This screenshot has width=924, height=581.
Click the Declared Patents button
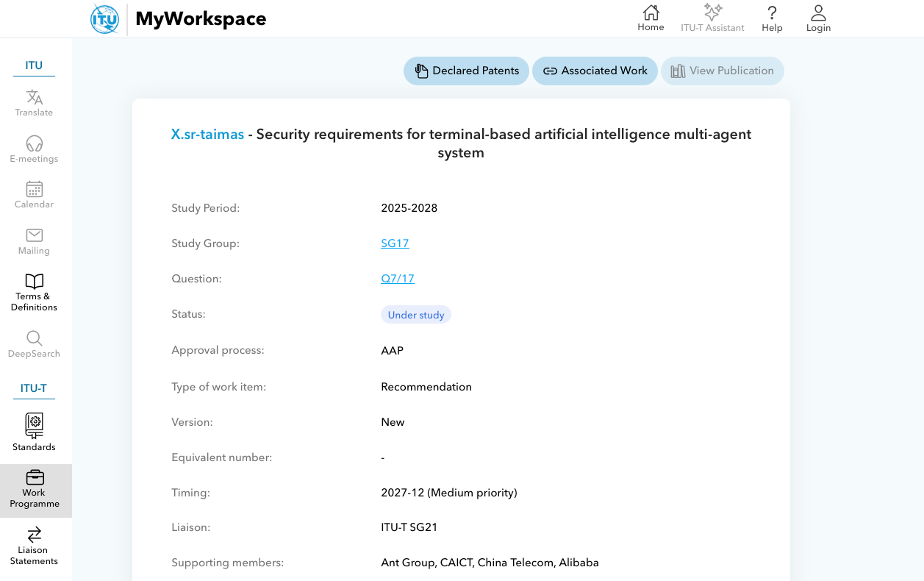pyautogui.click(x=466, y=71)
